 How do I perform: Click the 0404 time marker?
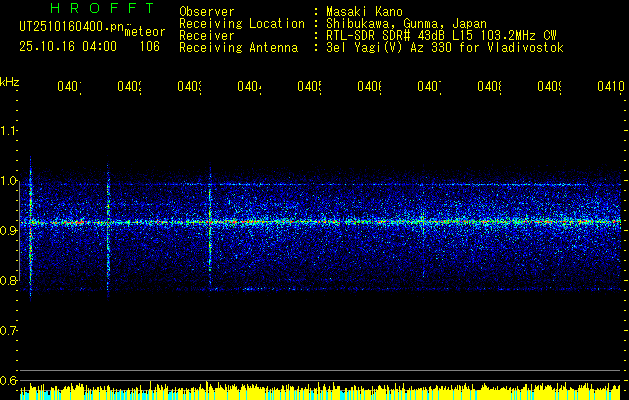[250, 86]
